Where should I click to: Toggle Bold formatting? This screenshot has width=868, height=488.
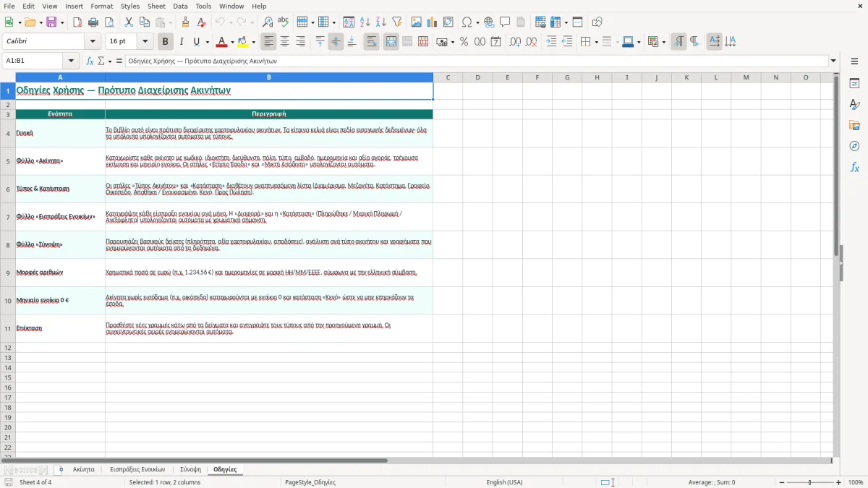166,42
